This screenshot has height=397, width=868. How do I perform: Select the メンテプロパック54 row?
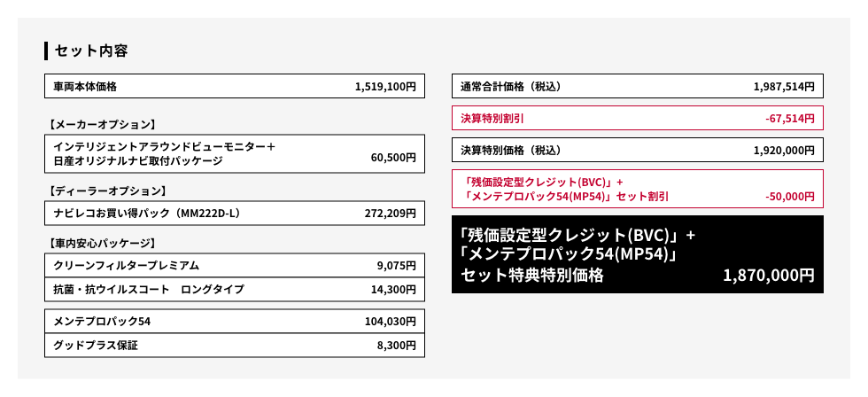235,321
